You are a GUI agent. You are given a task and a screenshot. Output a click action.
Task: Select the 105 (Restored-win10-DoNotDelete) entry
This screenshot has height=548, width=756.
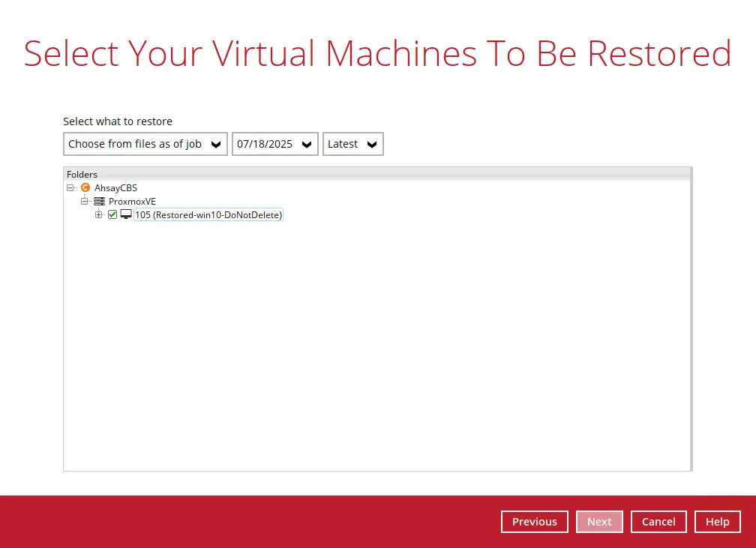pyautogui.click(x=208, y=214)
